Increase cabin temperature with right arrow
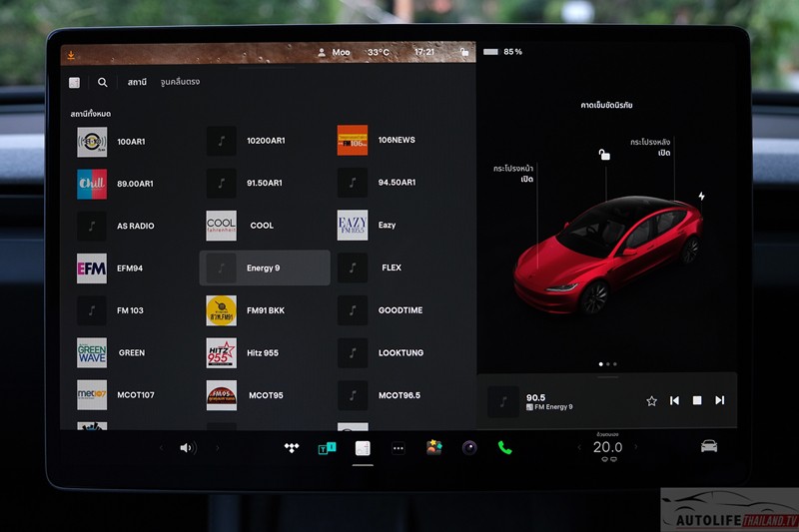The height and width of the screenshot is (532, 799). click(x=636, y=447)
